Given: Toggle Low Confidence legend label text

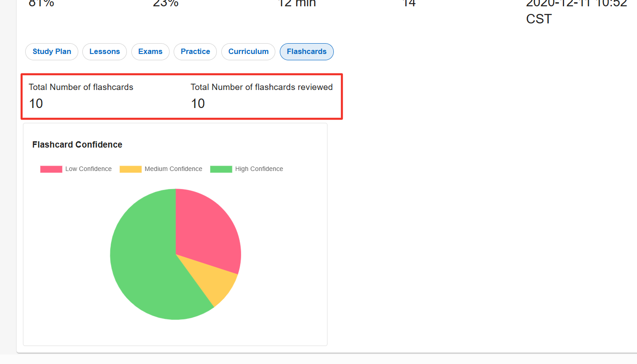Looking at the screenshot, I should [x=88, y=169].
